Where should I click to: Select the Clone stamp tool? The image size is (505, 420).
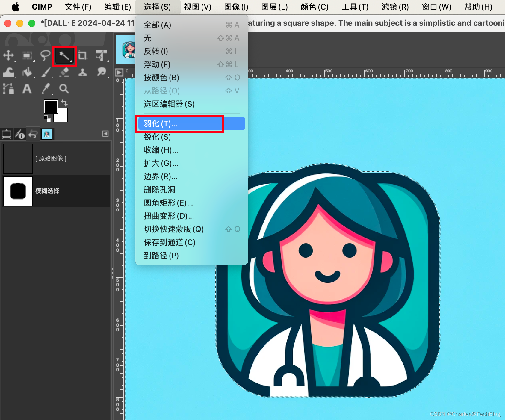coord(83,72)
